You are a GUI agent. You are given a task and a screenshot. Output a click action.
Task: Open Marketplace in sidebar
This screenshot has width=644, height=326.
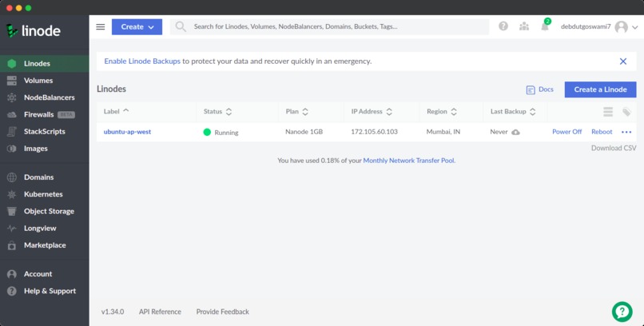click(45, 245)
